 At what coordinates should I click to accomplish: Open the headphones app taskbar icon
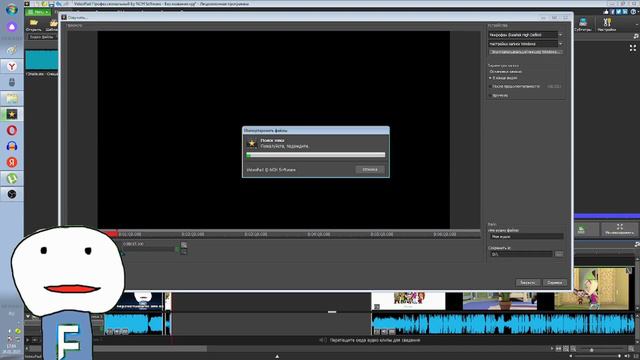pos(12,146)
